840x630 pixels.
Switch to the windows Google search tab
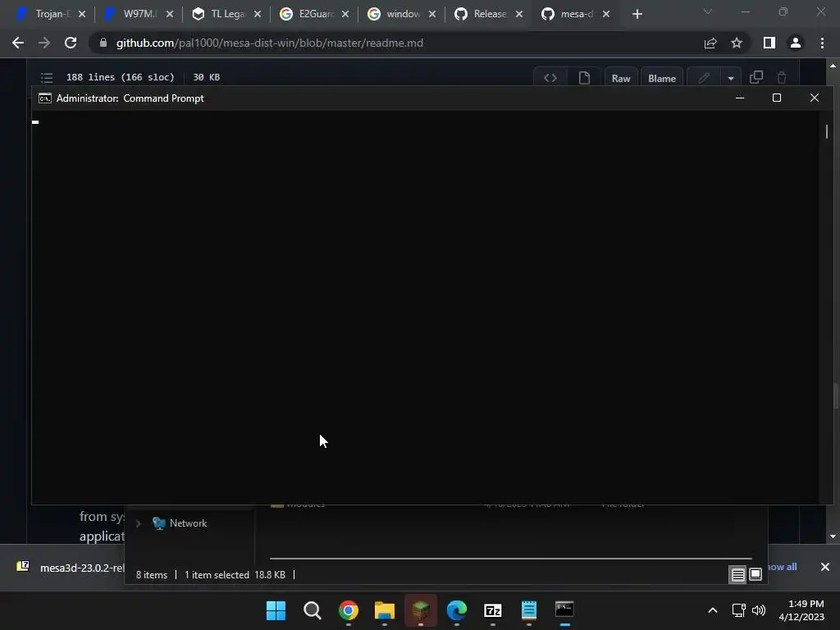395,14
